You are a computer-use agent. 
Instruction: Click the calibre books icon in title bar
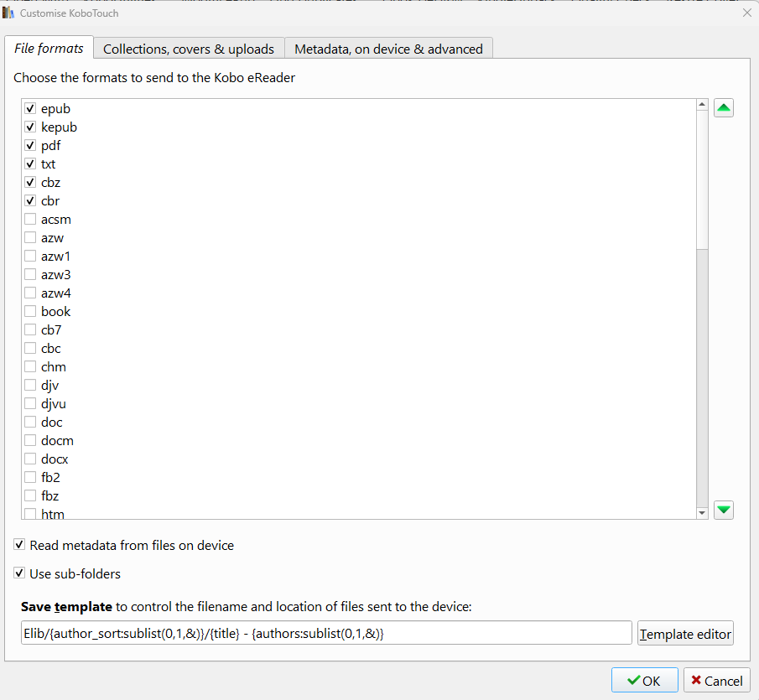(x=8, y=13)
